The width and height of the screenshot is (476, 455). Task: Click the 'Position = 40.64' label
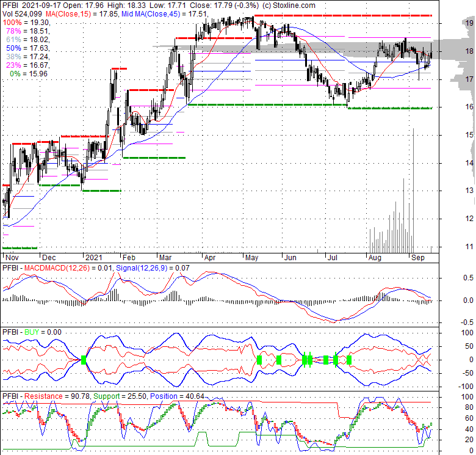(178, 396)
